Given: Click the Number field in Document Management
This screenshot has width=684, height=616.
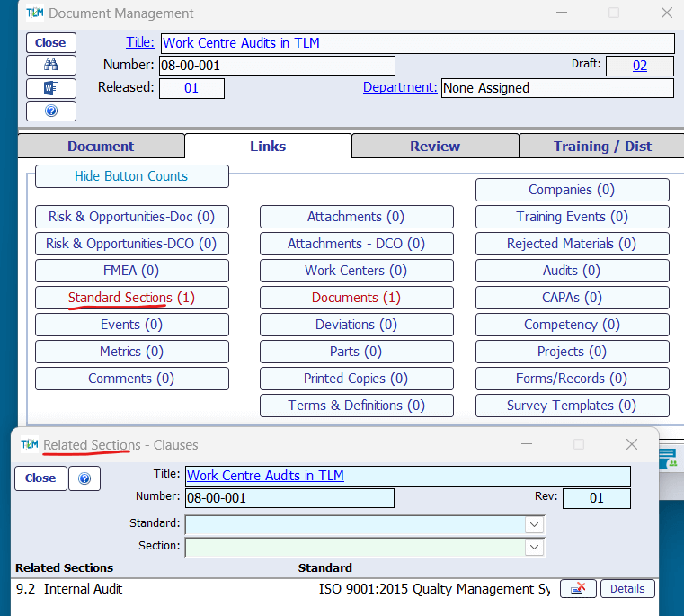Looking at the screenshot, I should click(x=277, y=66).
